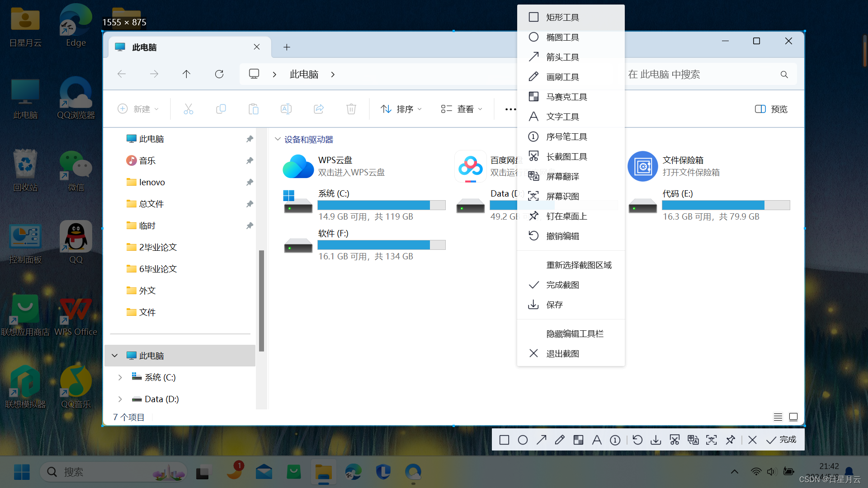Select Screen translate menu entry
The width and height of the screenshot is (868, 488).
[x=562, y=176]
